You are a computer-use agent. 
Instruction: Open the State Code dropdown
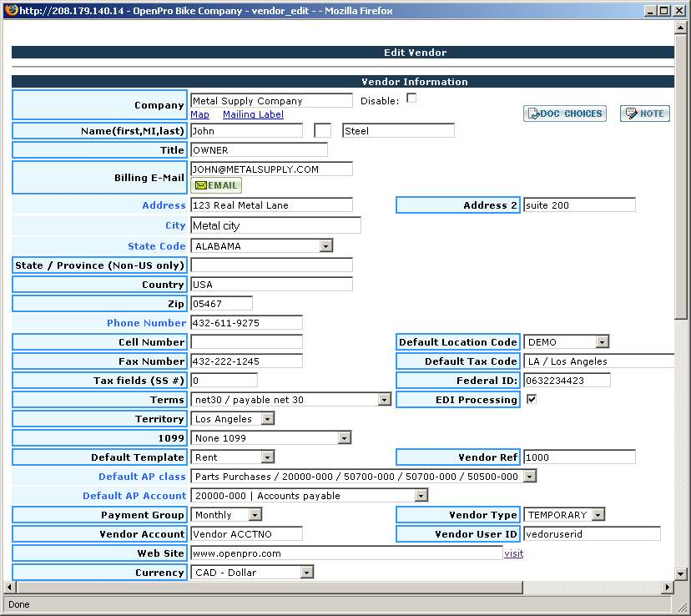pyautogui.click(x=262, y=246)
